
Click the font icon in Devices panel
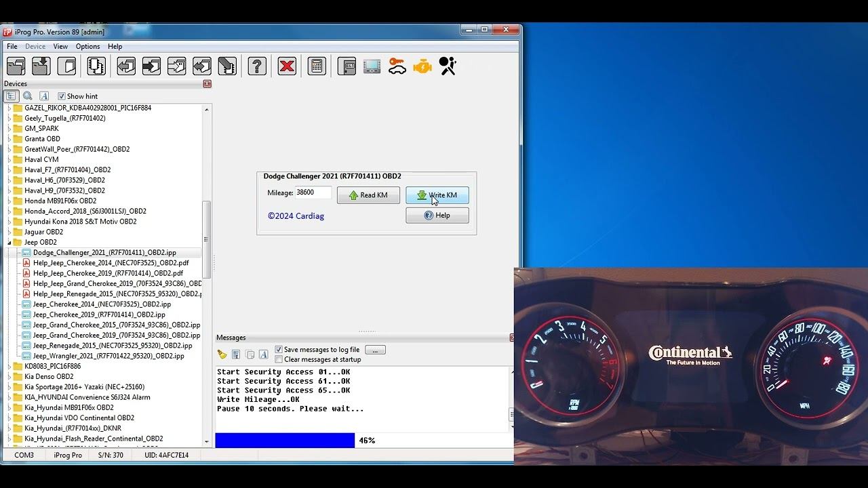tap(44, 96)
